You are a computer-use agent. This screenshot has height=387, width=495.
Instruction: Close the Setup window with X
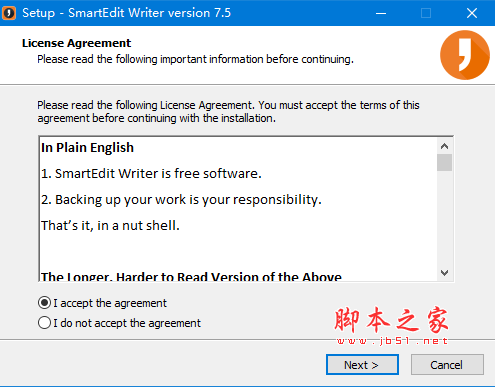pyautogui.click(x=472, y=13)
